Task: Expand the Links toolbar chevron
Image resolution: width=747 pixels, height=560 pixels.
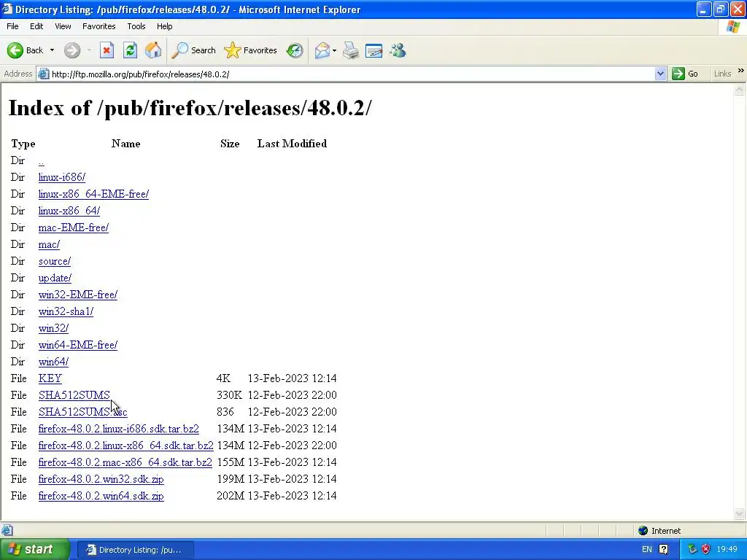Action: (x=740, y=71)
